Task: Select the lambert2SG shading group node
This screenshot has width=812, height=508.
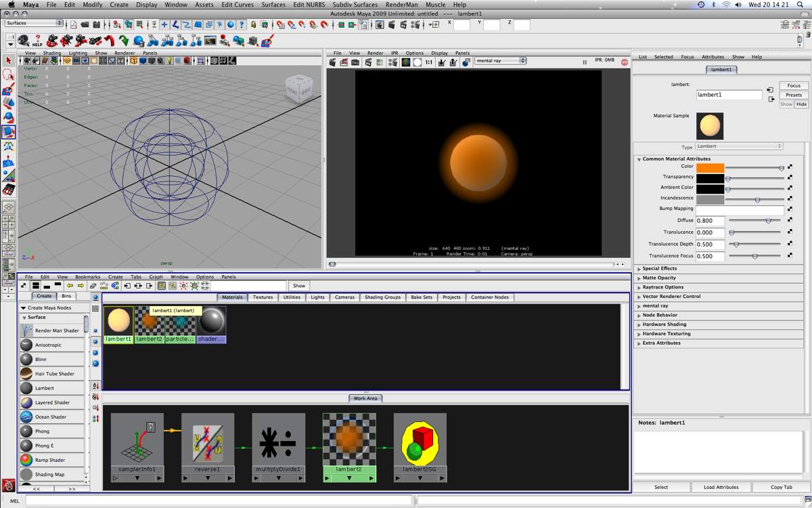Action: pyautogui.click(x=420, y=447)
